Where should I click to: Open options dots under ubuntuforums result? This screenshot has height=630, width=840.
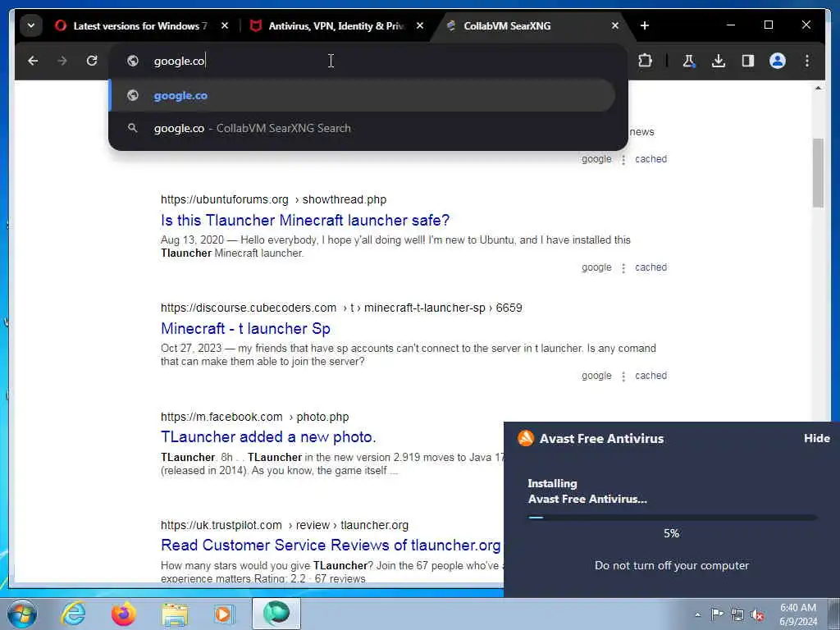tap(623, 268)
